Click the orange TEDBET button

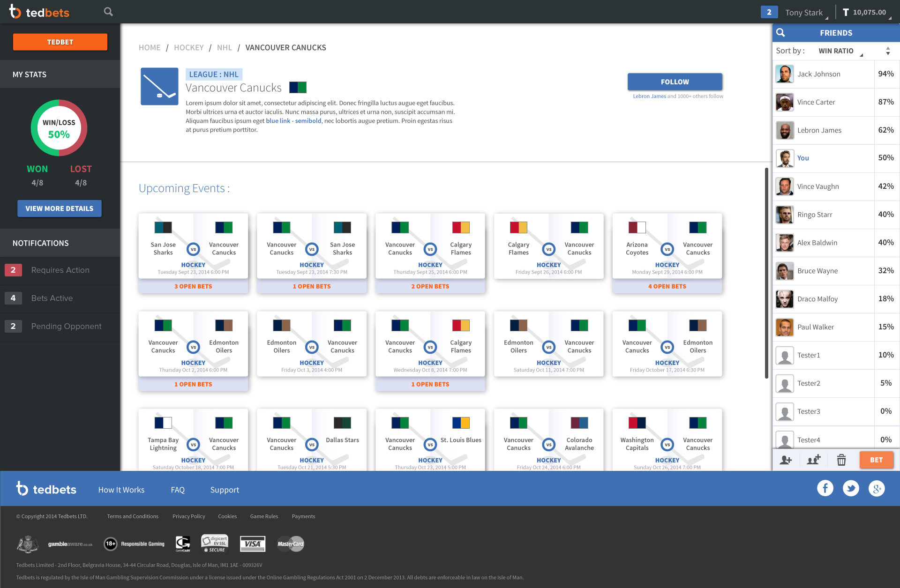click(60, 42)
